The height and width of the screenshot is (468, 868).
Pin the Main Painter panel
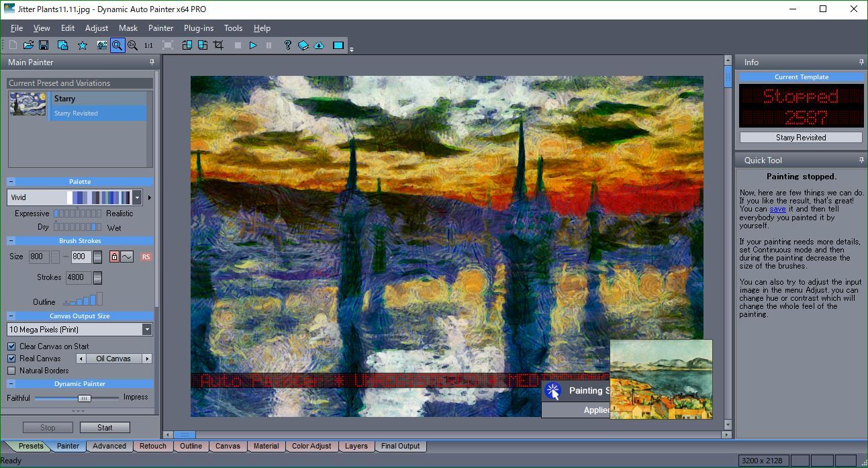[x=152, y=62]
